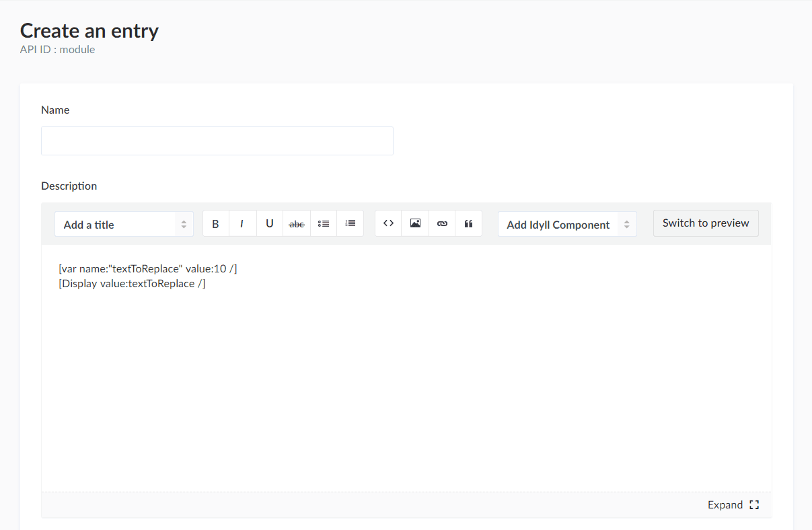Insert a blockquote
812x530 pixels.
click(468, 224)
